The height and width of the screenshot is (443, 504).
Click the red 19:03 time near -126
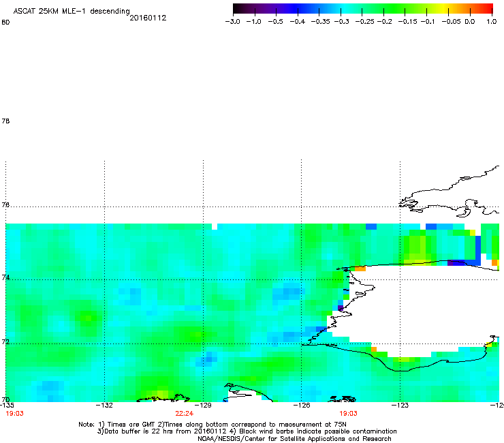click(349, 414)
